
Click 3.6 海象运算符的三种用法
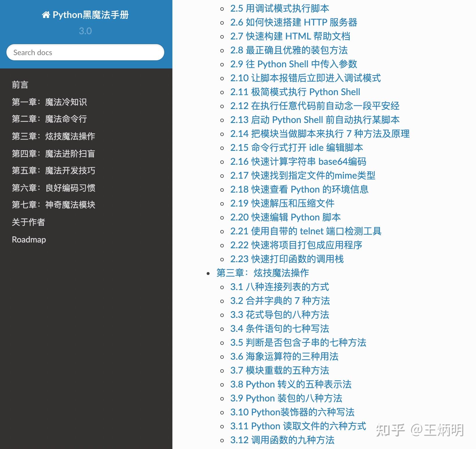point(284,357)
